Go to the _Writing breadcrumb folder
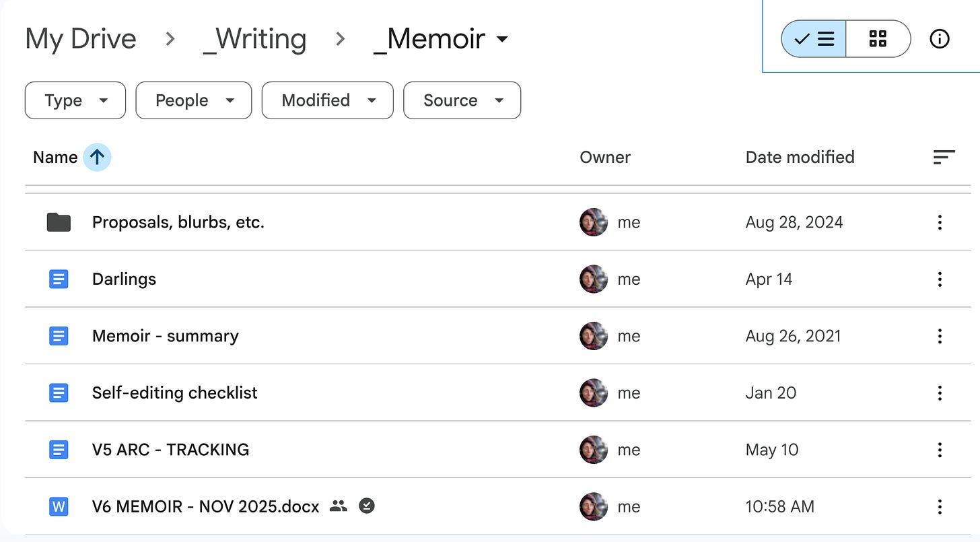Viewport: 980px width, 542px height. (x=254, y=39)
